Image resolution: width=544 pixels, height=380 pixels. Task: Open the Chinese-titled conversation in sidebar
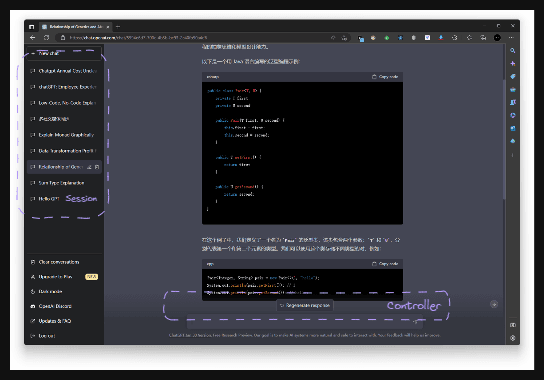64,119
